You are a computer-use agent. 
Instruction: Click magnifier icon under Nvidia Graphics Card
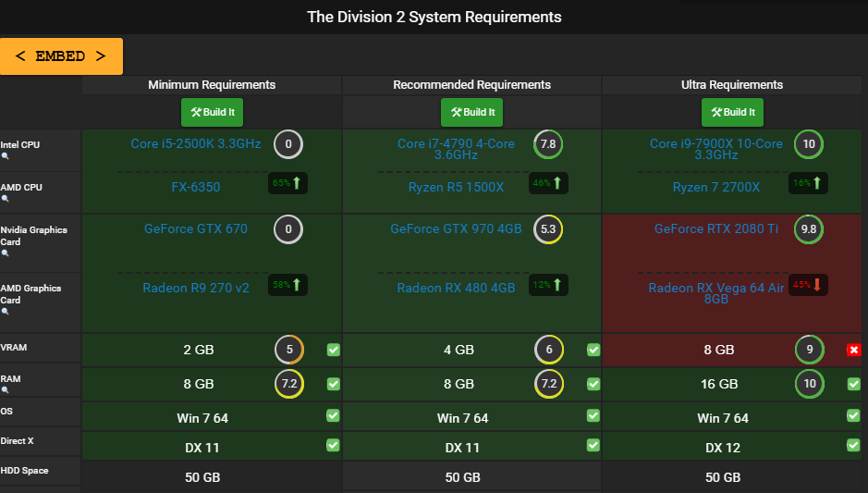pyautogui.click(x=5, y=253)
